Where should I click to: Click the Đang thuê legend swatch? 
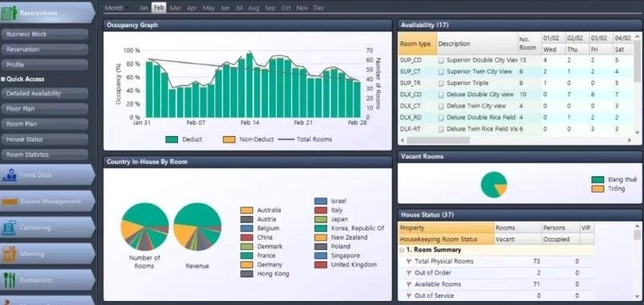(598, 180)
